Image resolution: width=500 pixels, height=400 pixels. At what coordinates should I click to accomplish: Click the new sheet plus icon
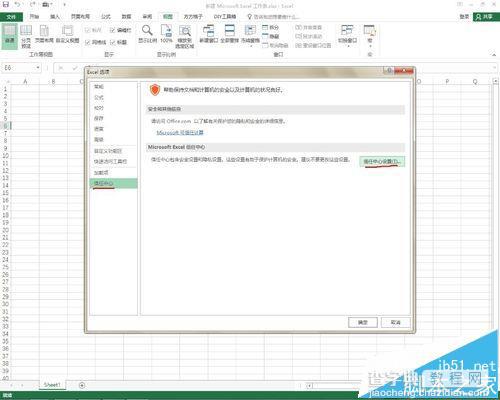pos(82,385)
